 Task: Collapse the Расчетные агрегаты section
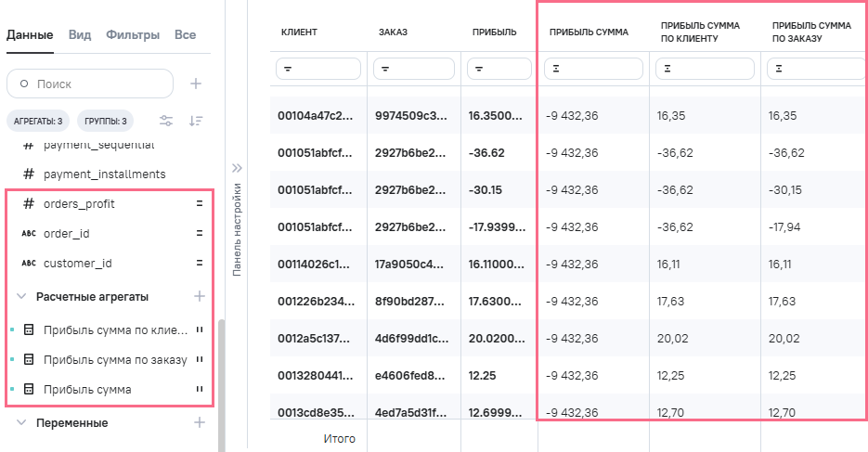(x=21, y=296)
